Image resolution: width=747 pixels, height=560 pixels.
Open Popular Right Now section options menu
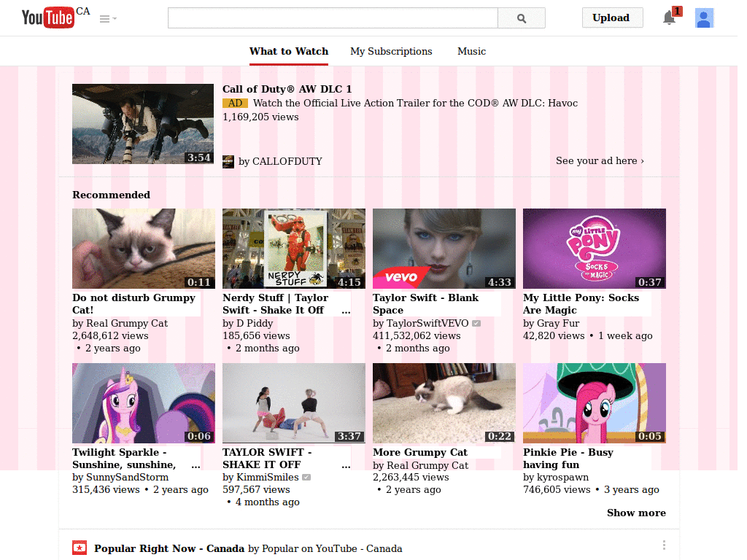click(664, 545)
